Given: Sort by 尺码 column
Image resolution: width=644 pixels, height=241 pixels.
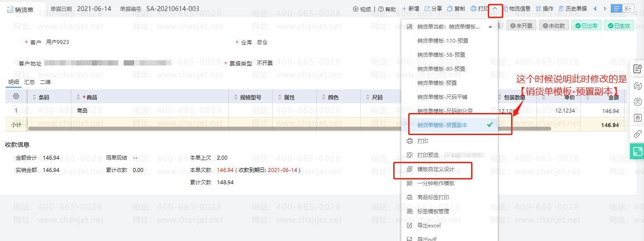Looking at the screenshot, I should click(x=369, y=97).
